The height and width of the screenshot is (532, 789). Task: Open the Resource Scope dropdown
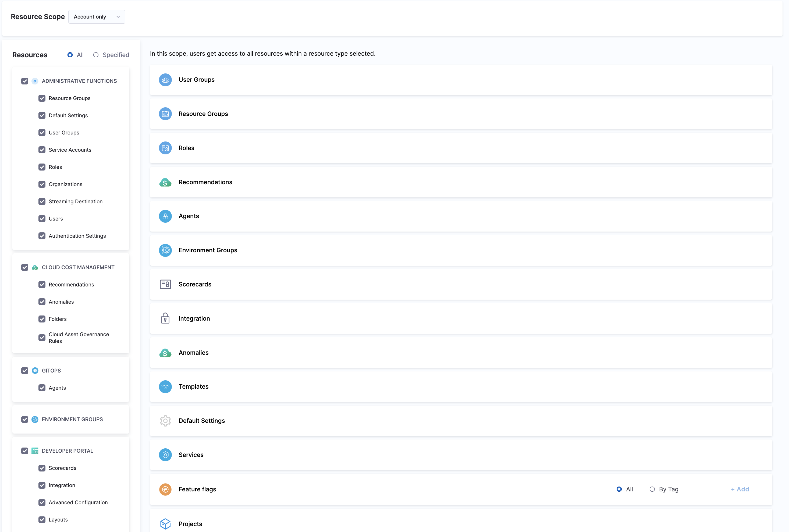click(x=97, y=17)
